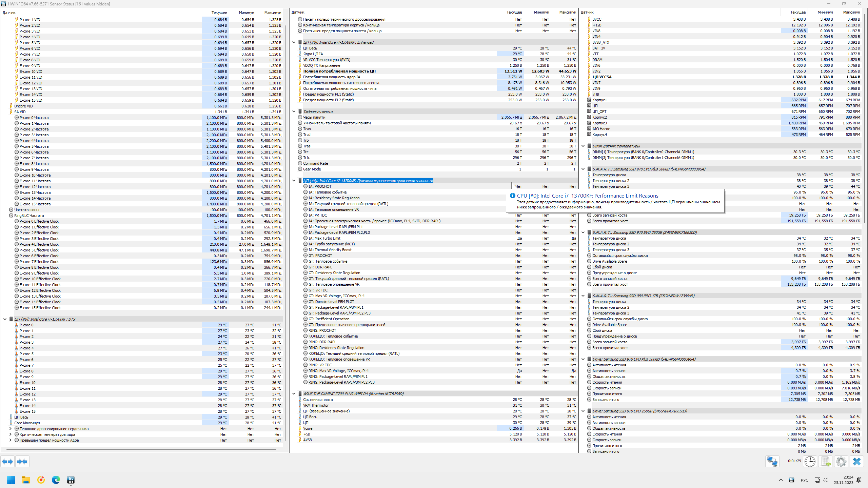Viewport: 868px width, 488px height.
Task: Reset min/max values with the clock icon
Action: (x=810, y=462)
